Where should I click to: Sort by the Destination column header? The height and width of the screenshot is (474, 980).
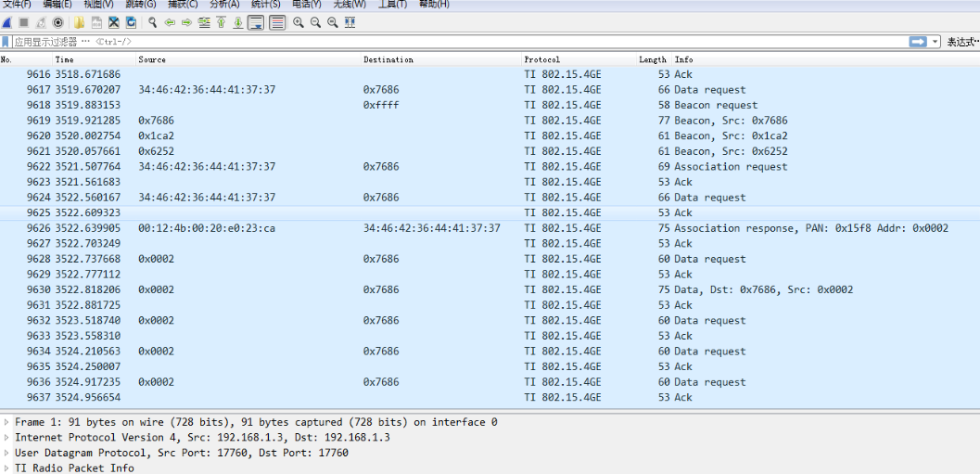[x=441, y=60]
